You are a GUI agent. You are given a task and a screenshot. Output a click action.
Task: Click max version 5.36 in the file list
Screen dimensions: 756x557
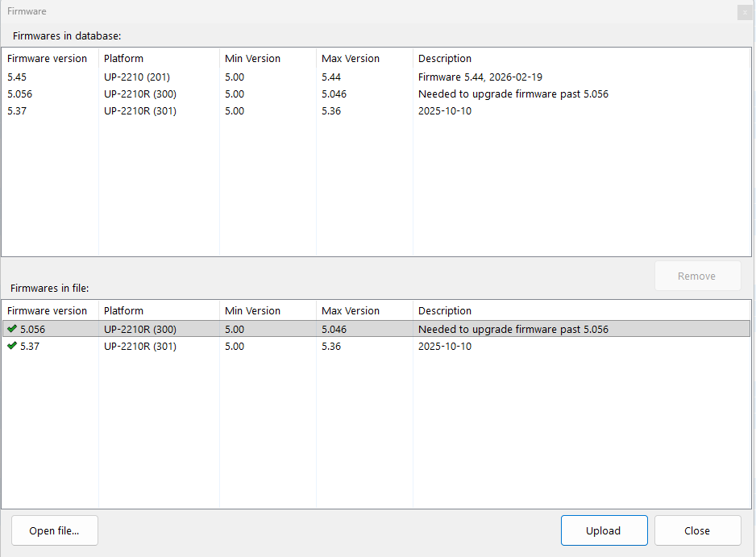click(331, 347)
